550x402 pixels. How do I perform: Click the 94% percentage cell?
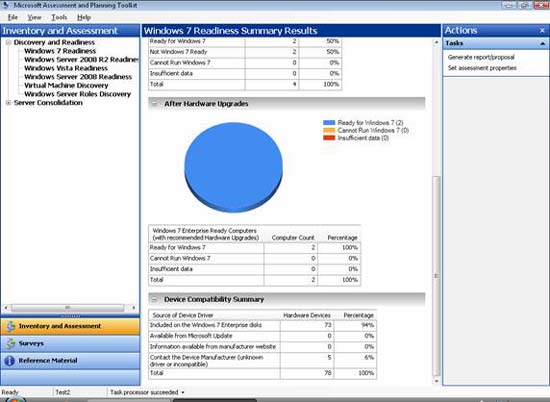click(x=355, y=325)
